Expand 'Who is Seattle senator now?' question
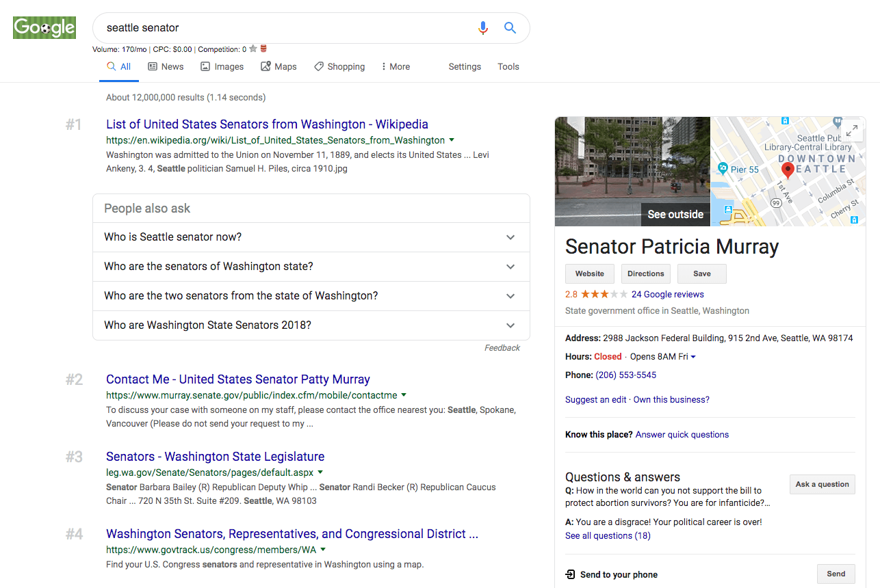Viewport: 880px width, 588px height. click(510, 237)
